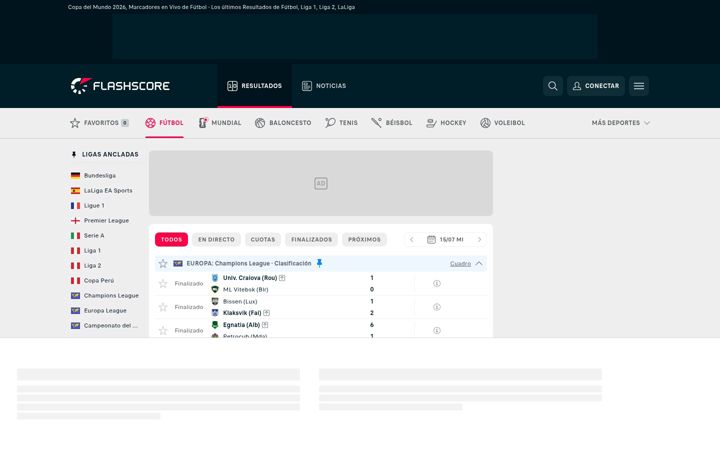Viewport: 720px width, 450px height.
Task: Select the Finalizados filter
Action: pyautogui.click(x=311, y=240)
